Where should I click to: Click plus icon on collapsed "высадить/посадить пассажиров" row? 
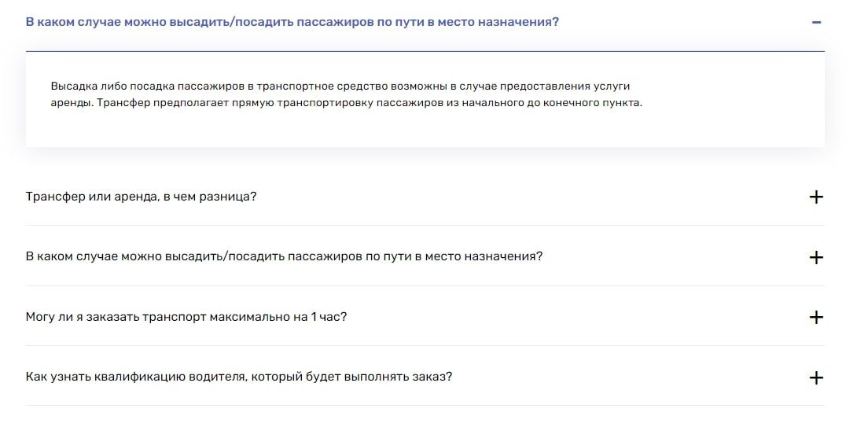(816, 257)
